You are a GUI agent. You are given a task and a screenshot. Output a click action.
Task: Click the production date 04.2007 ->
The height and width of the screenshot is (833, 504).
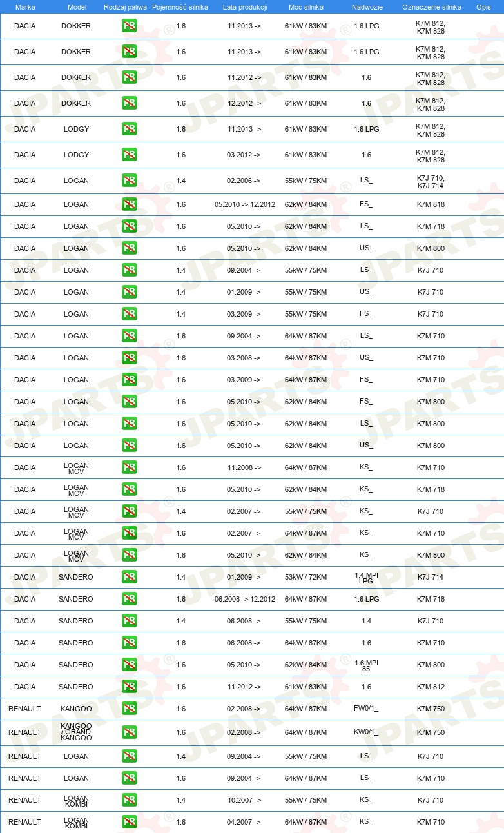coord(244,822)
